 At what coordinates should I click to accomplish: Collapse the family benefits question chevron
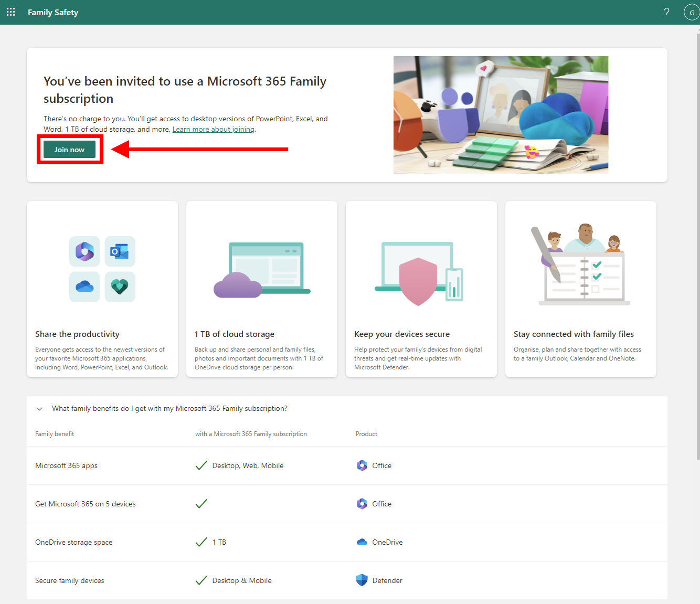pyautogui.click(x=39, y=409)
